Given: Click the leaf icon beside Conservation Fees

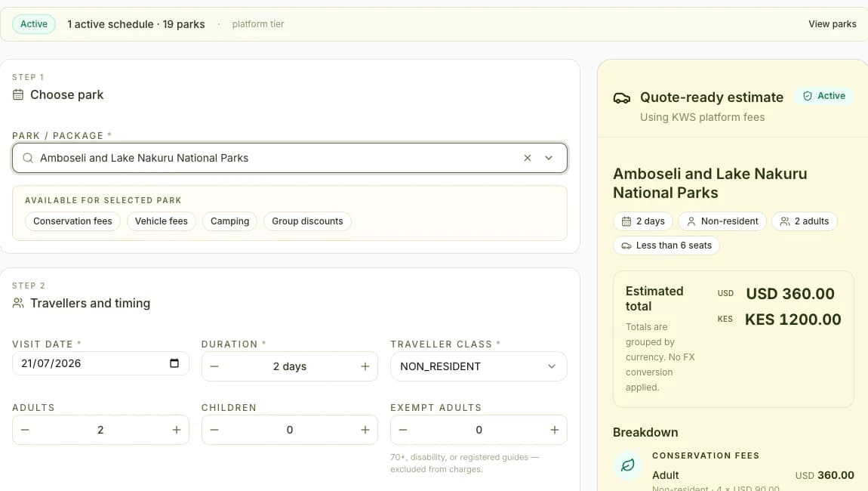Looking at the screenshot, I should 628,465.
